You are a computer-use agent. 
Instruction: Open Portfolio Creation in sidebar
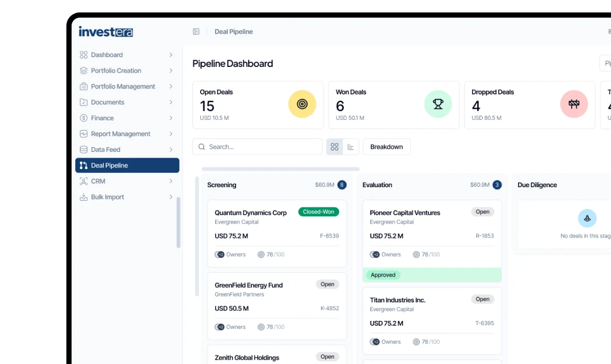pyautogui.click(x=127, y=71)
